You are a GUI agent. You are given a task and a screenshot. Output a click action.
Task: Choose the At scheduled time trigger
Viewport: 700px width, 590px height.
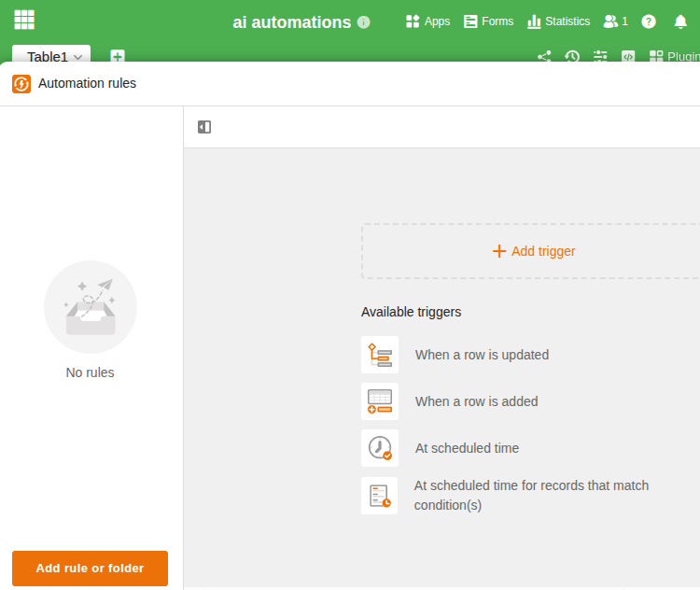[467, 448]
